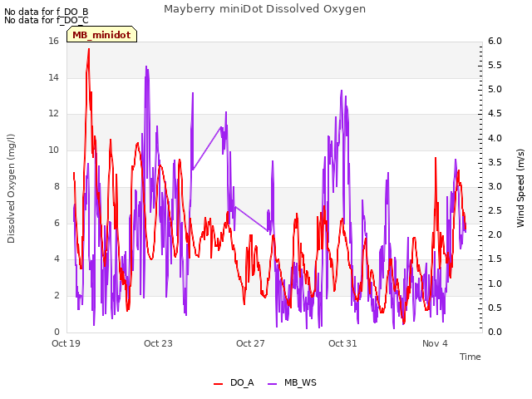Click the 'No data for f_DO_C' message
Image resolution: width=532 pixels, height=399 pixels.
click(47, 20)
